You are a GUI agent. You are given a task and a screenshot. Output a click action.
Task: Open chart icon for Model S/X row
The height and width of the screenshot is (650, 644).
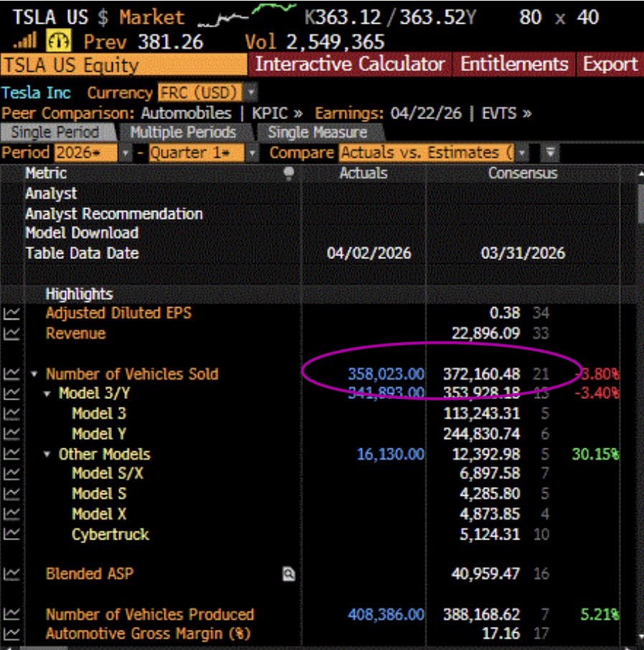11,474
